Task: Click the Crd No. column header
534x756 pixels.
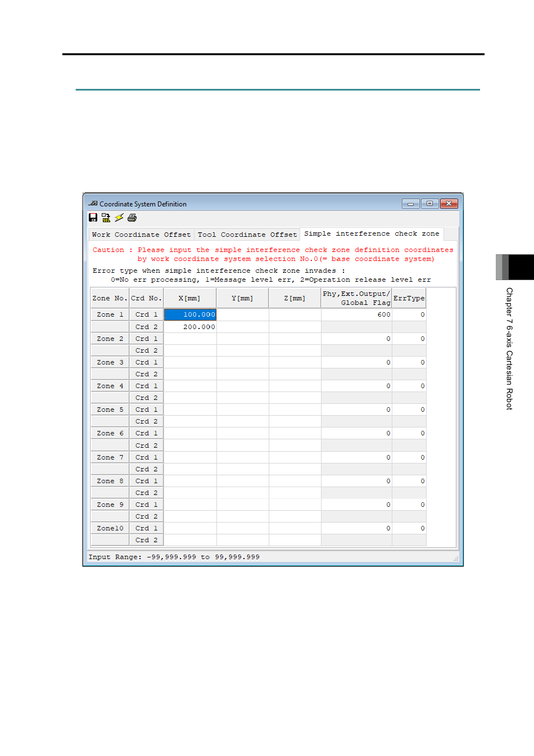Action: [146, 298]
